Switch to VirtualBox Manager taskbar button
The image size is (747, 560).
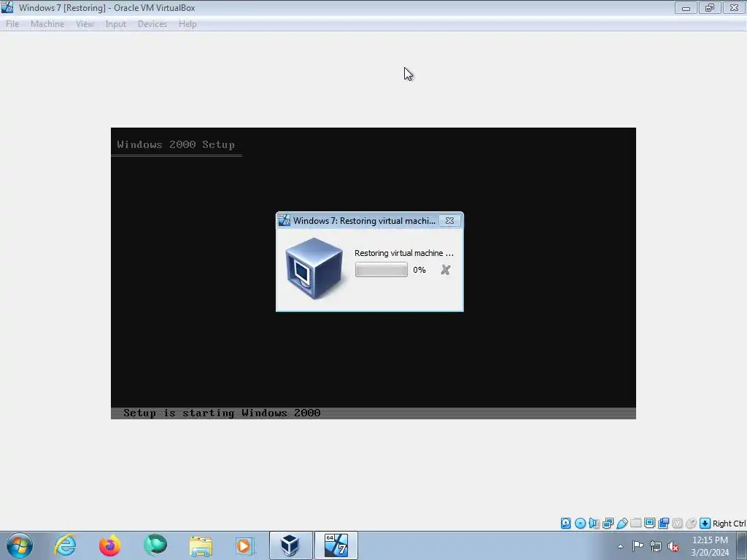[290, 545]
